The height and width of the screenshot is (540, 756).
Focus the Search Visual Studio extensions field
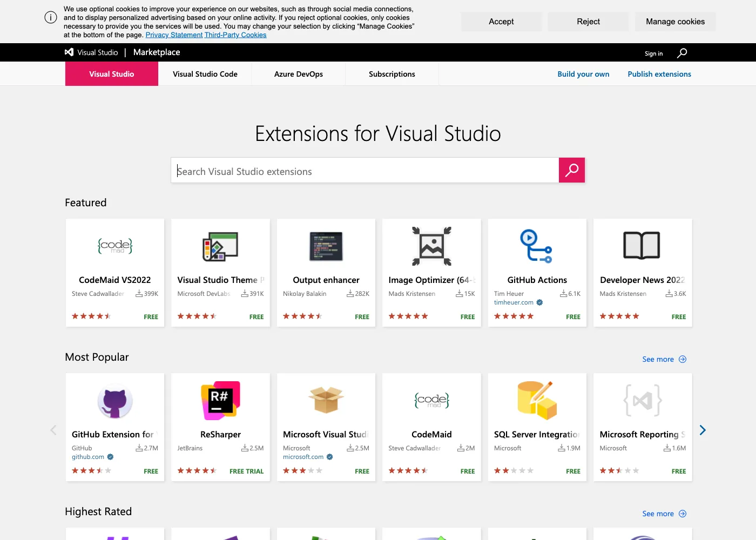(365, 170)
